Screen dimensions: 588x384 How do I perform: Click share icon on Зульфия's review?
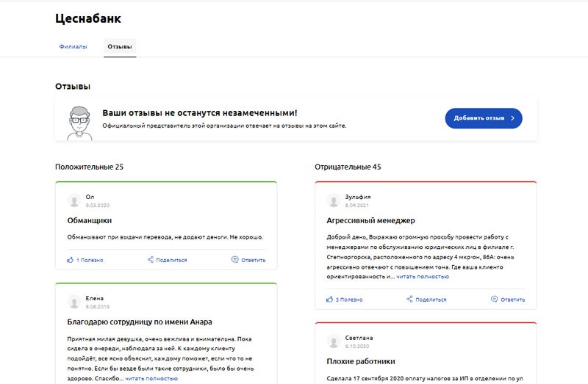click(409, 299)
